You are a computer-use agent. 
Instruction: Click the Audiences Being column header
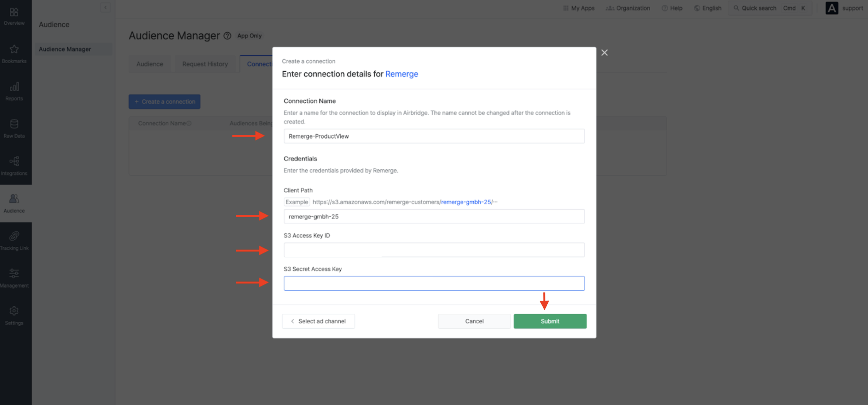251,123
